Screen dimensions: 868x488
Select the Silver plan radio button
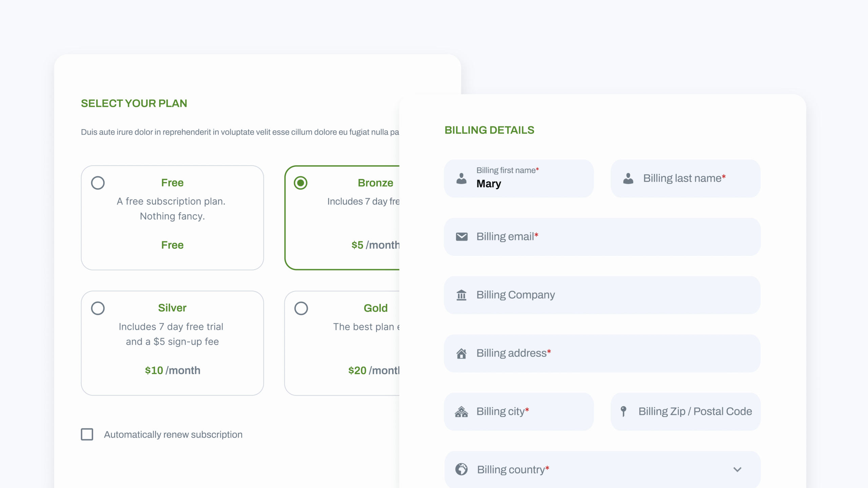tap(98, 308)
